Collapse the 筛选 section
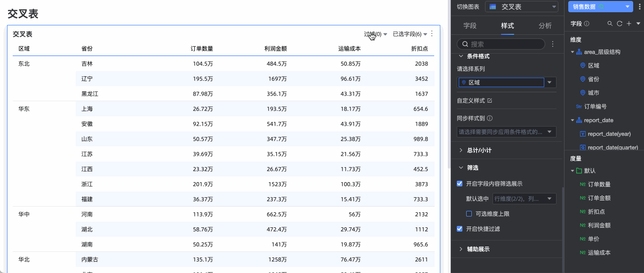The height and width of the screenshot is (273, 644). coord(461,168)
